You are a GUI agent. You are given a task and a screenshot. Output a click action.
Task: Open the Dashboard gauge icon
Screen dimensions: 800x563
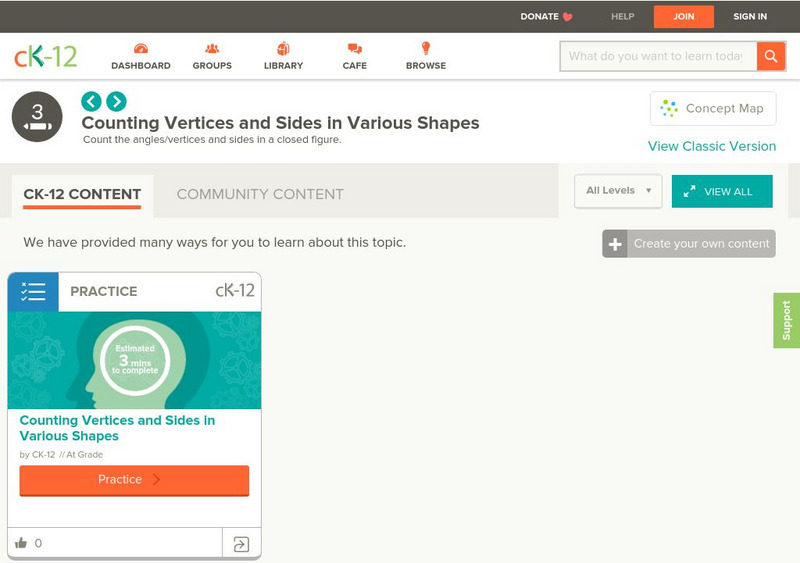click(140, 49)
